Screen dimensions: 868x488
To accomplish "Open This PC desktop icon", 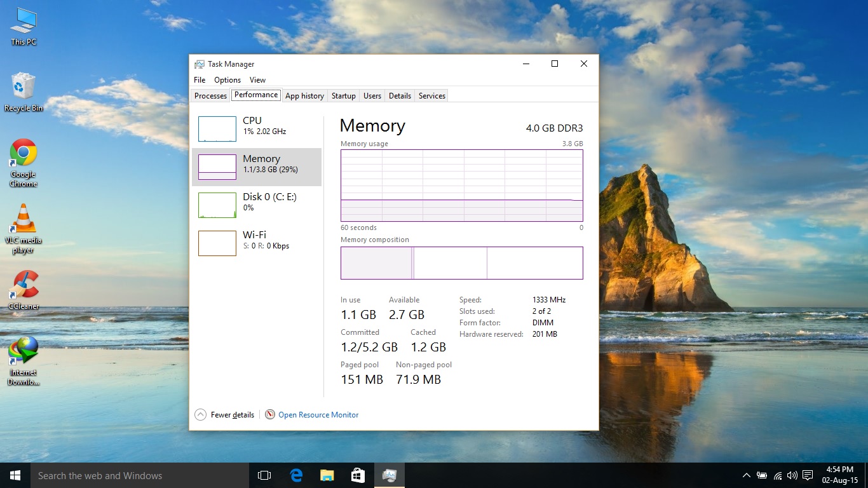I will 24,27.
